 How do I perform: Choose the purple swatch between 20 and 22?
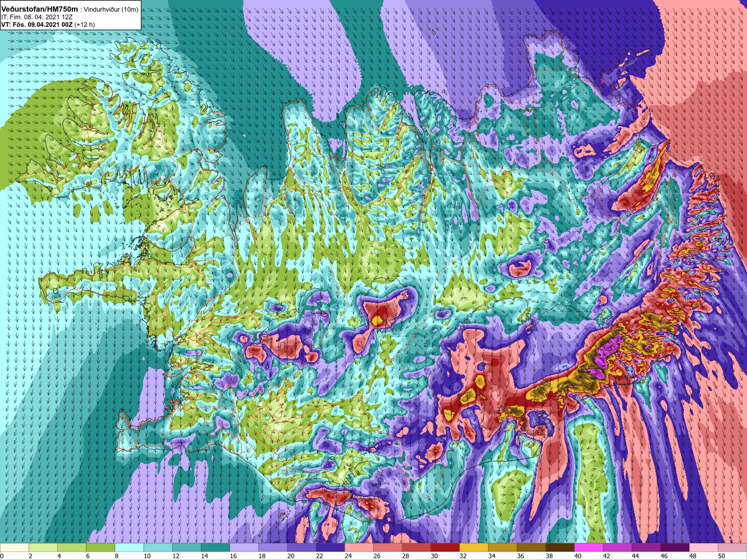[302, 548]
